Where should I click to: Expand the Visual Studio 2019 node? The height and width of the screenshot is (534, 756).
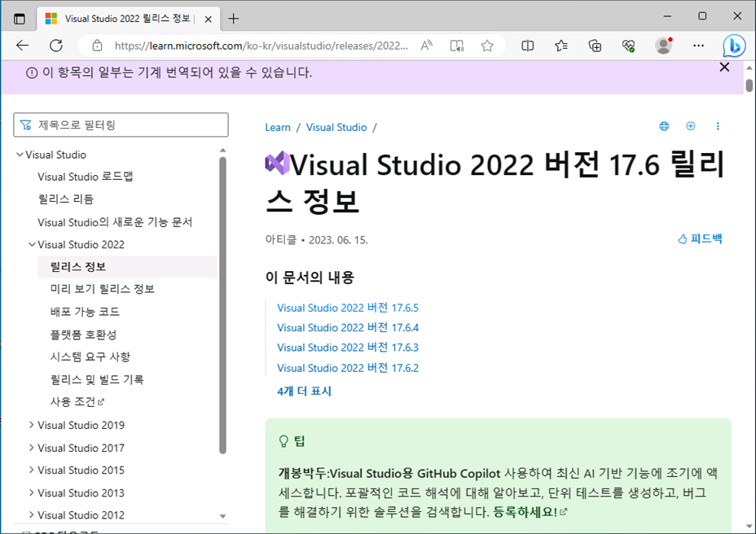32,425
